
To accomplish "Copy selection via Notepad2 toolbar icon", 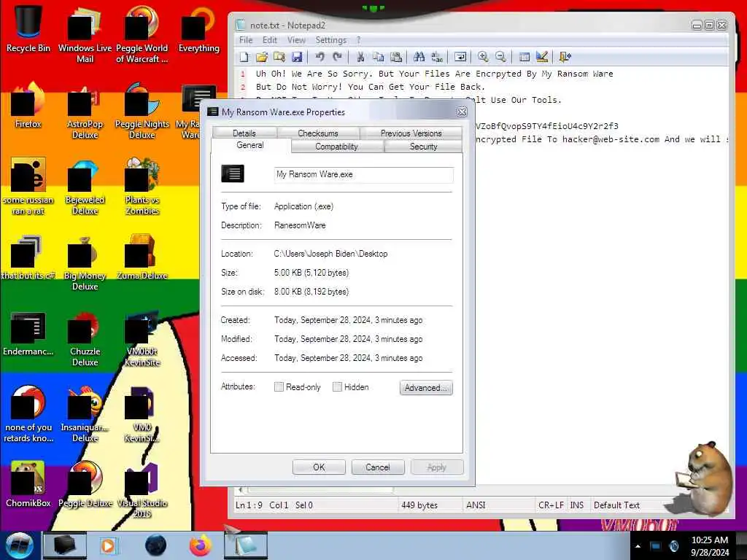I will coord(379,57).
